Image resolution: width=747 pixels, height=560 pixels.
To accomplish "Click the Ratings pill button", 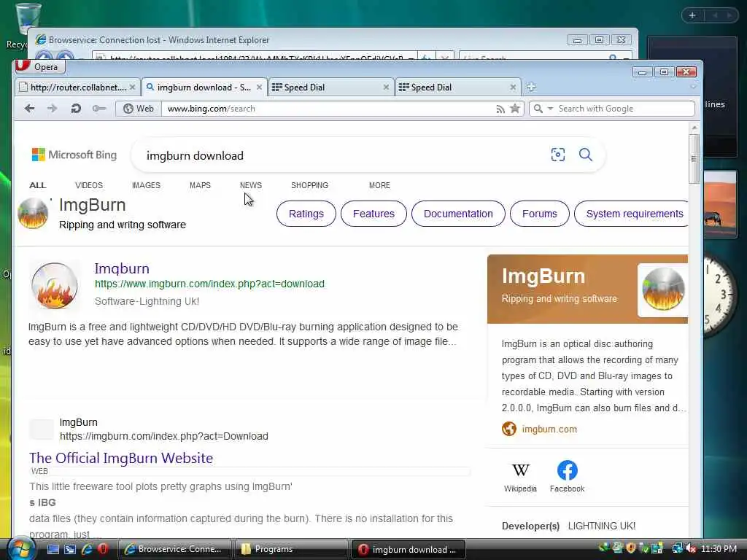I will [x=306, y=214].
